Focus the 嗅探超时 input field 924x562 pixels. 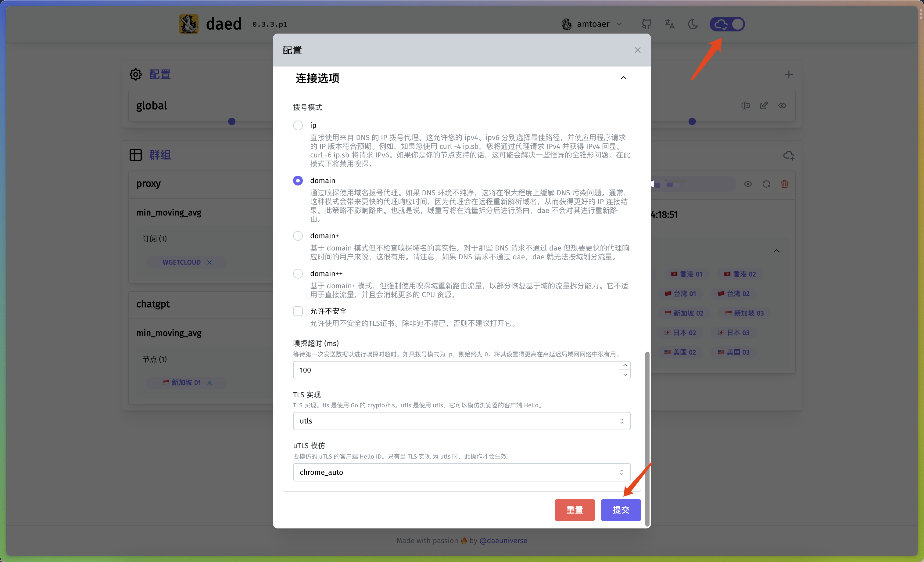pos(456,370)
